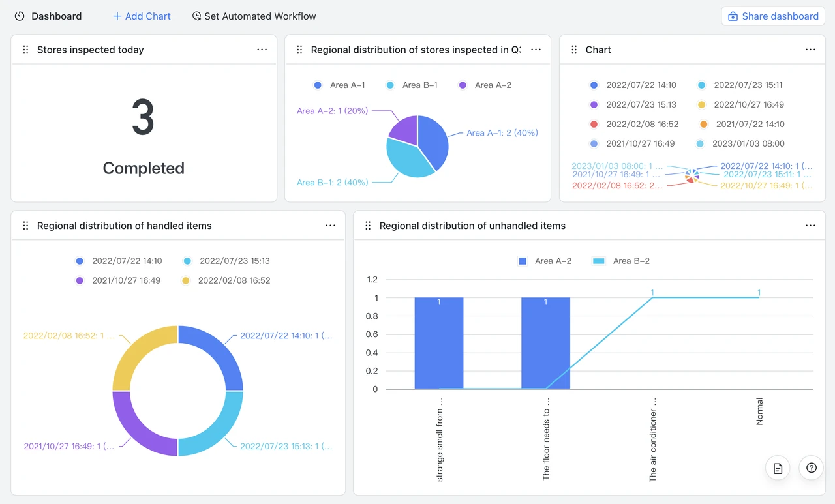Click the first blue Area A–2 bar
This screenshot has height=504, width=835.
point(439,344)
